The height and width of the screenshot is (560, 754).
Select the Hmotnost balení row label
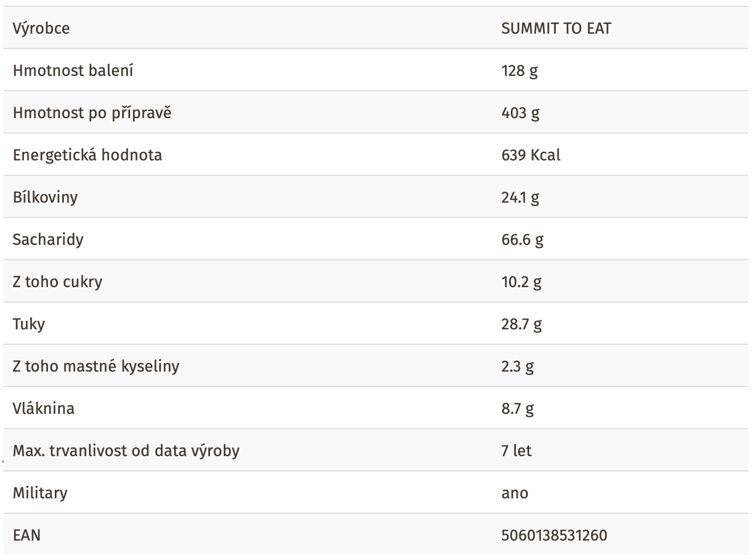[x=73, y=70]
